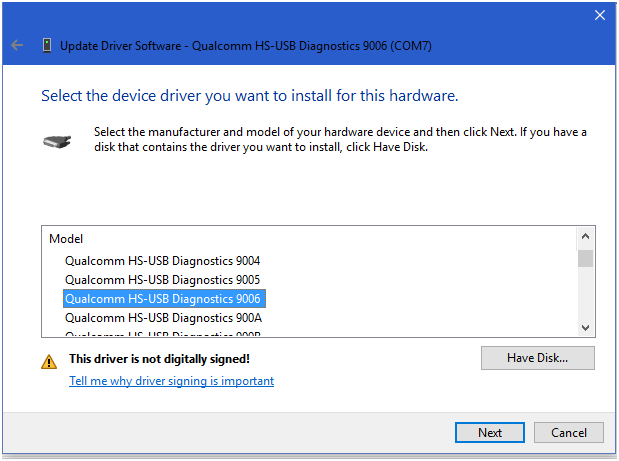Cancel the driver installation

568,433
